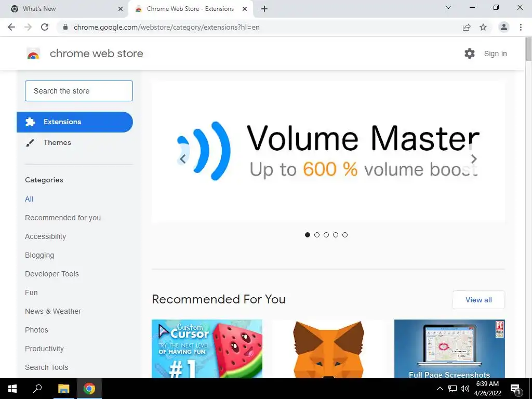Viewport: 532px width, 399px height.
Task: Open the volume tray icon
Action: click(x=465, y=389)
